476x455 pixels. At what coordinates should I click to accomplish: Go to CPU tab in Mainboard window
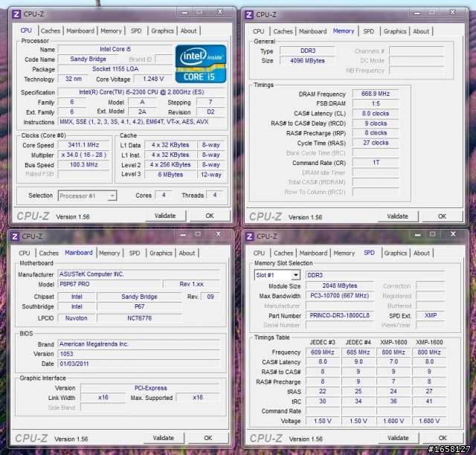pos(25,253)
